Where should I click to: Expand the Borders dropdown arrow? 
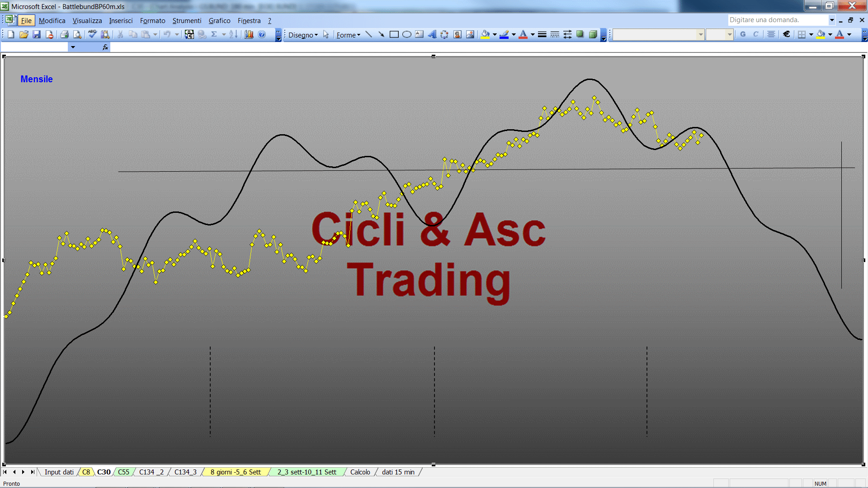[x=811, y=34]
